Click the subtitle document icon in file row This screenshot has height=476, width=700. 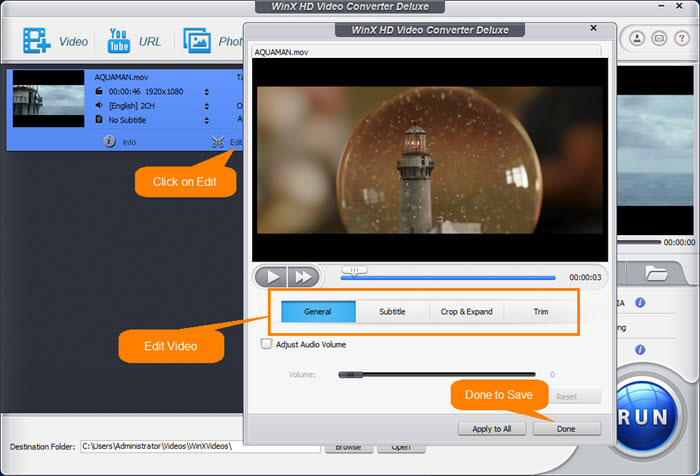coord(99,120)
